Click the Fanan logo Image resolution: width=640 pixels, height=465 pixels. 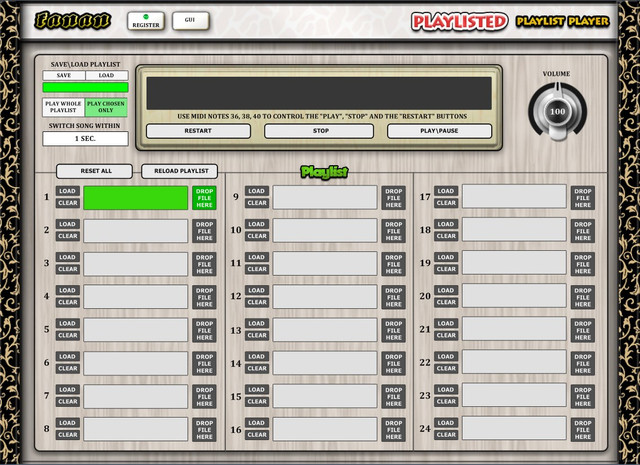(x=73, y=20)
